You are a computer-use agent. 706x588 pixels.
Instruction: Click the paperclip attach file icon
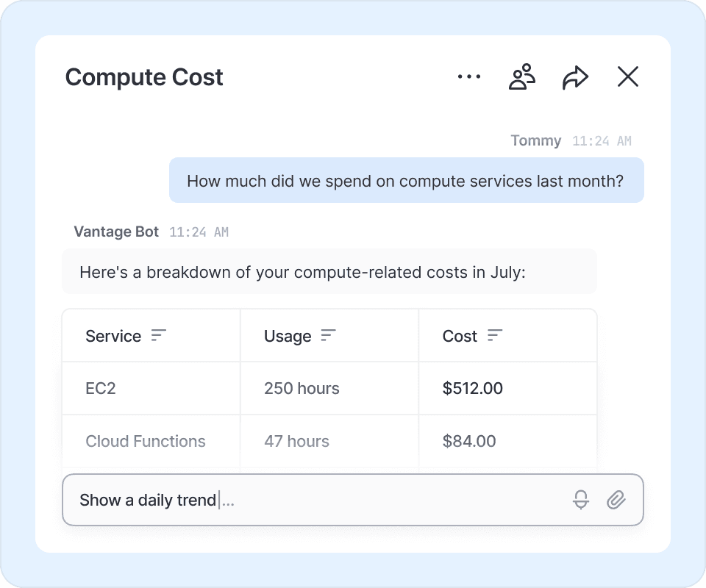click(x=616, y=501)
